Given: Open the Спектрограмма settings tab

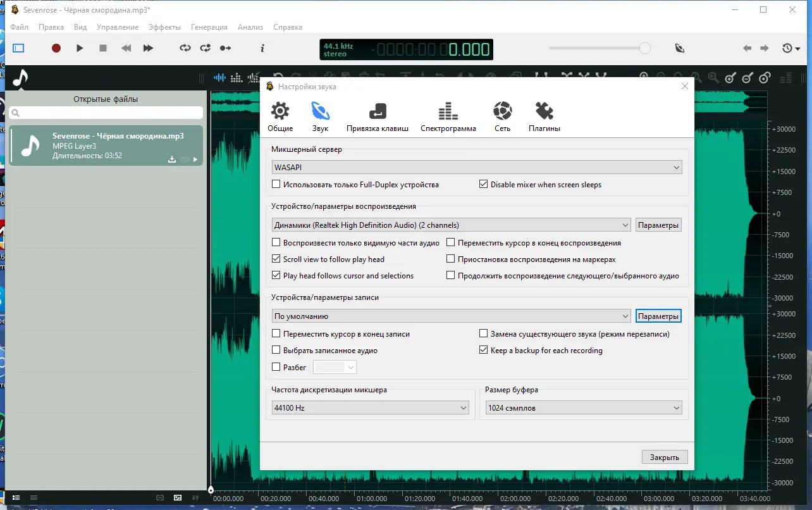Looking at the screenshot, I should pyautogui.click(x=448, y=117).
